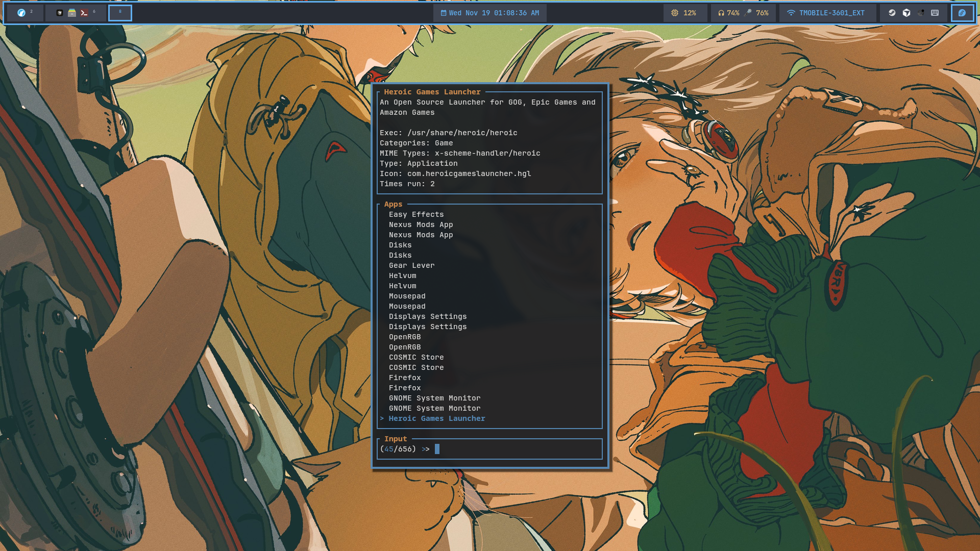980x551 pixels.
Task: Select the second COSMIC Store entry
Action: (x=416, y=368)
